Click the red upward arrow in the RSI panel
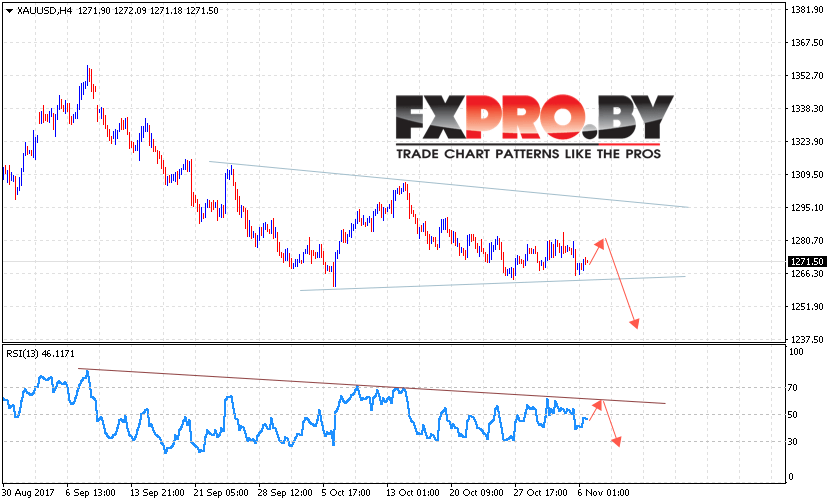 (596, 410)
